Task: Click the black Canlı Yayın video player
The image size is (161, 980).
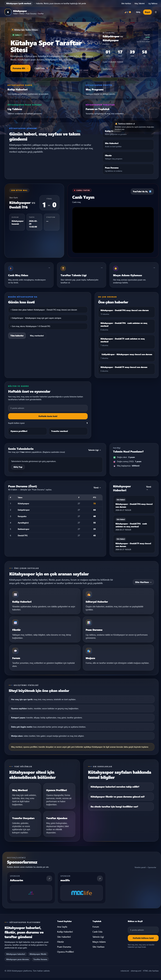Action: coord(113,230)
